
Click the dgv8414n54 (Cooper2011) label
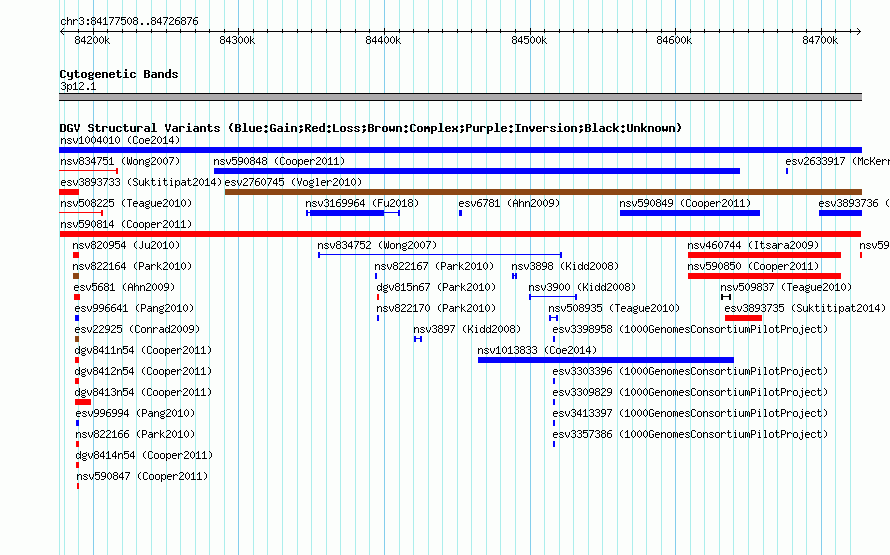pyautogui.click(x=144, y=455)
